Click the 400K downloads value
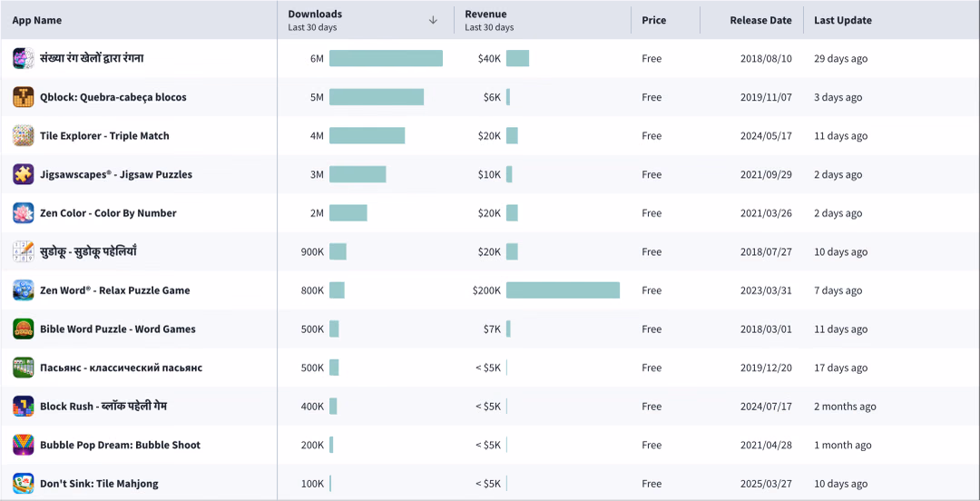 [312, 407]
